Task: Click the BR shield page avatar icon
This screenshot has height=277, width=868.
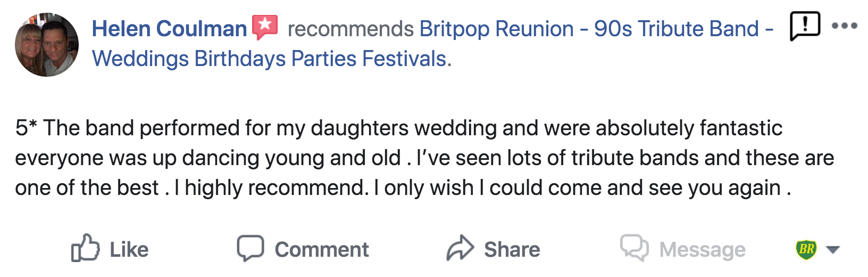Action: tap(806, 249)
